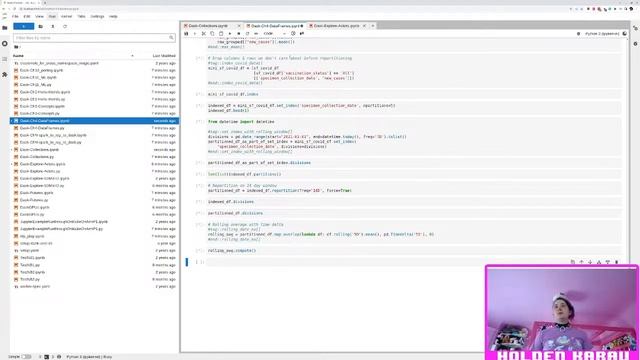
Task: Select Dask-Collections.py in file list
Action: 94,157
